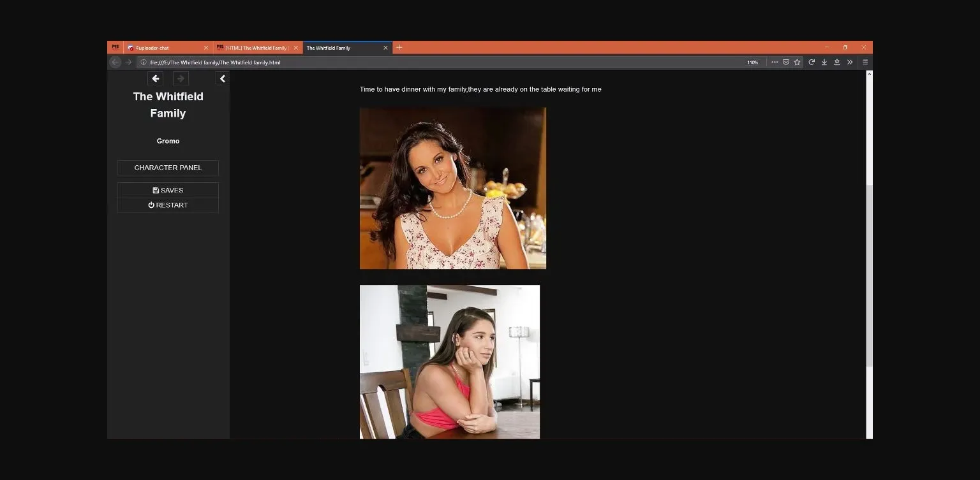
Task: Open the Library icon in the toolbar
Action: pos(837,62)
